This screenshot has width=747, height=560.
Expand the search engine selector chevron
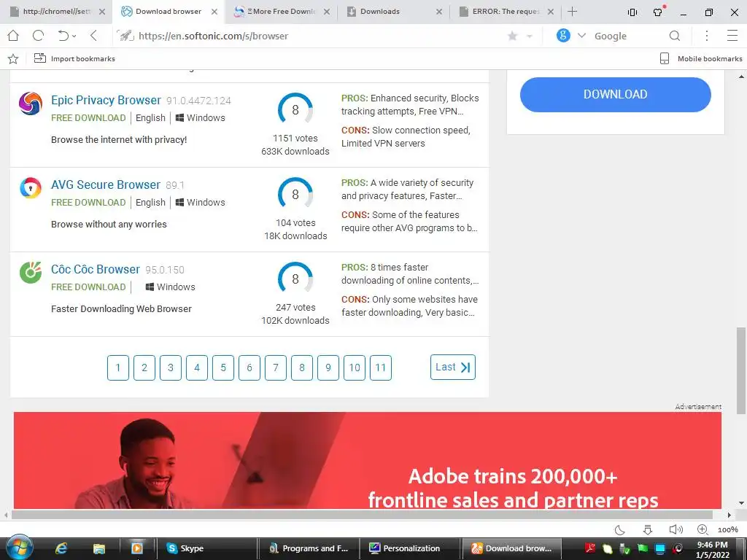(581, 36)
